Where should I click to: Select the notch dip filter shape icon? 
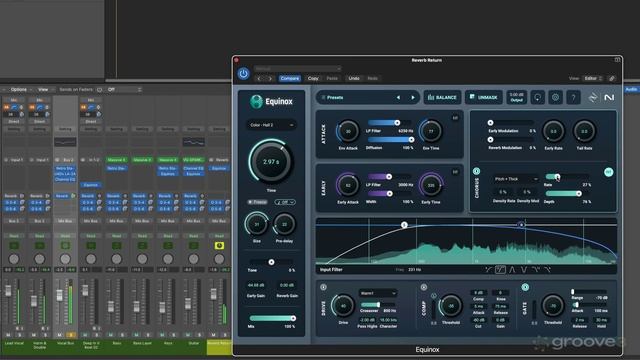point(524,269)
